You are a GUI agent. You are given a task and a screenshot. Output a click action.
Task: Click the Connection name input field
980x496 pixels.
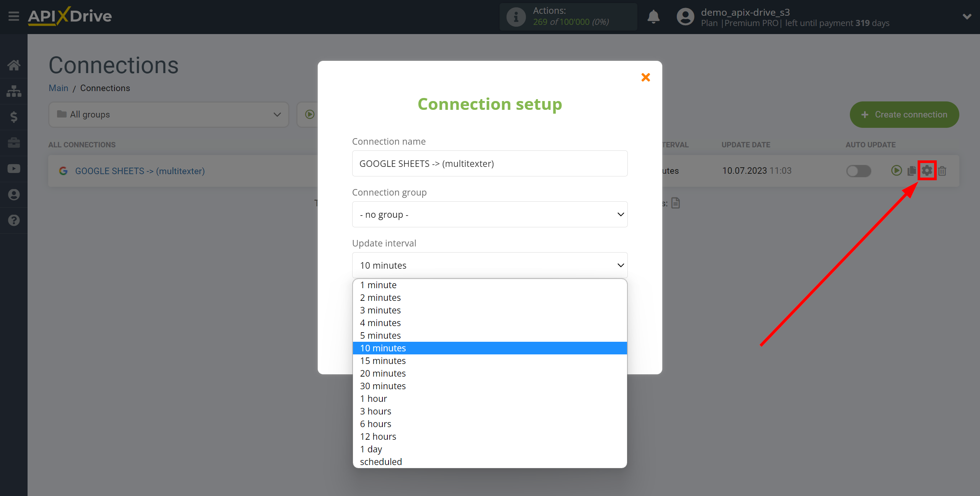(490, 163)
